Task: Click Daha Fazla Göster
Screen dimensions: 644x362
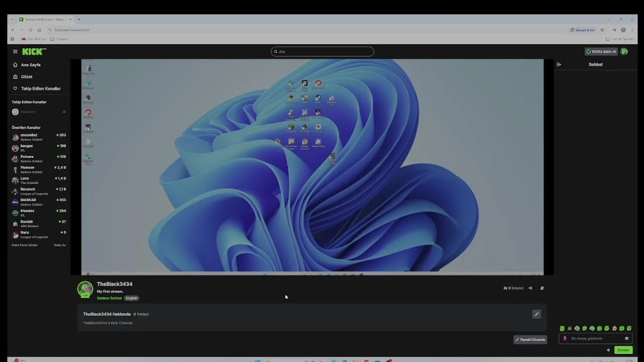Action: click(25, 245)
